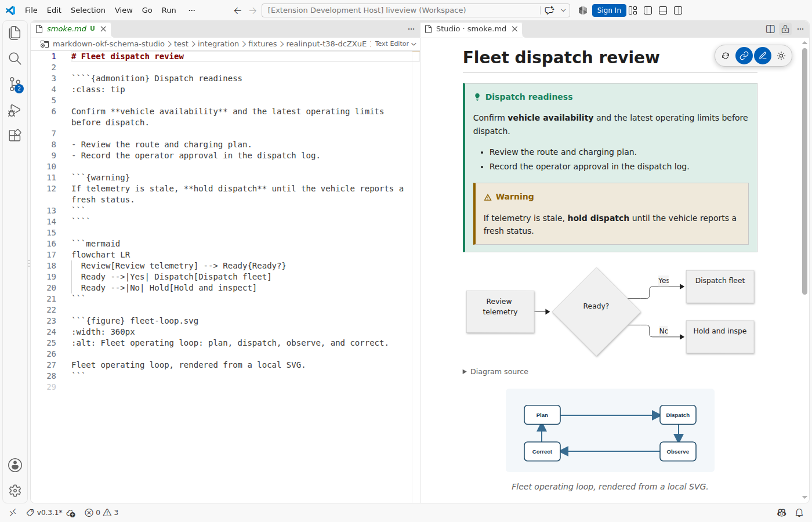
Task: Open the chat icon in title bar
Action: click(x=549, y=10)
